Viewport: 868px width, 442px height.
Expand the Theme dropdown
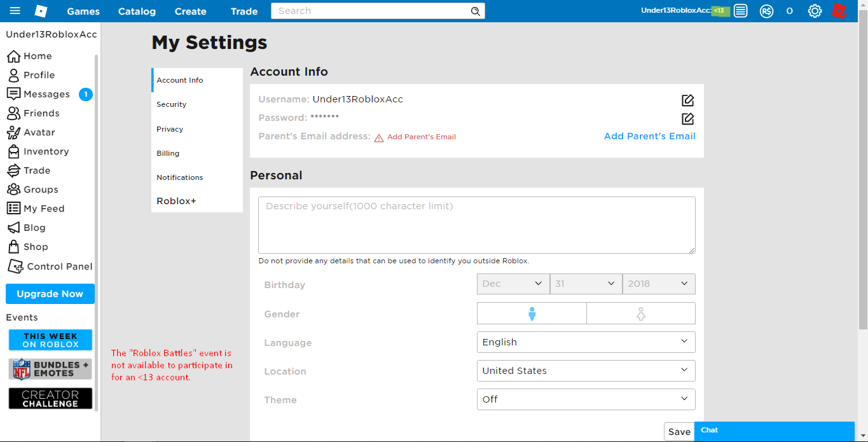pyautogui.click(x=586, y=399)
